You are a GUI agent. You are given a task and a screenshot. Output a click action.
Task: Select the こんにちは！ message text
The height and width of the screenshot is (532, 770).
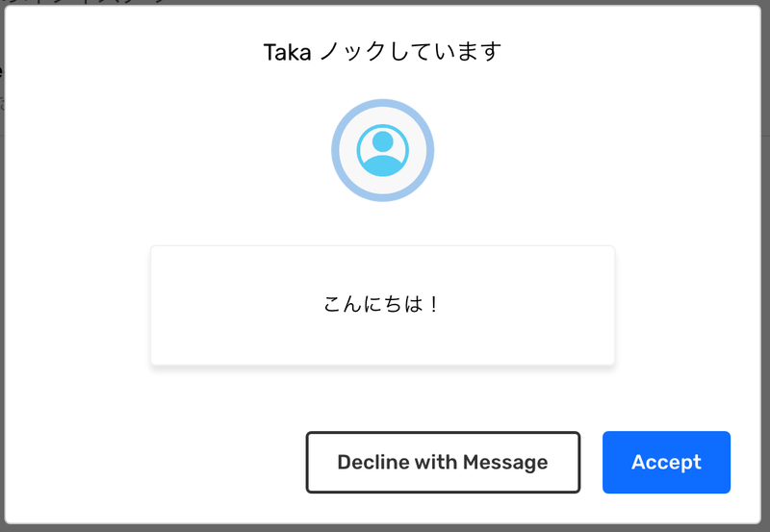(381, 304)
